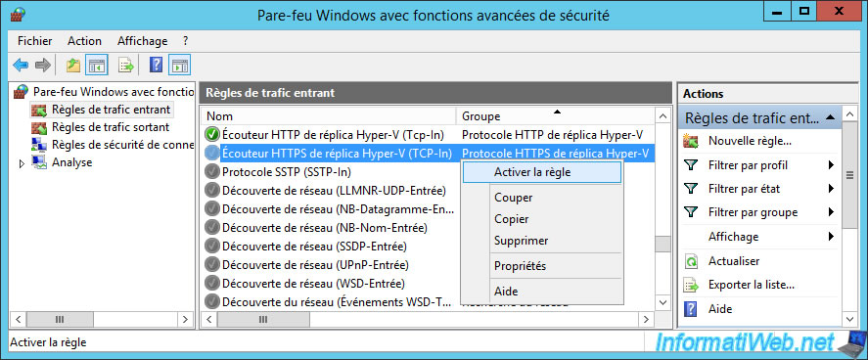This screenshot has width=868, height=360.
Task: Click the rules list vertical scrollbar thumb
Action: (x=662, y=244)
